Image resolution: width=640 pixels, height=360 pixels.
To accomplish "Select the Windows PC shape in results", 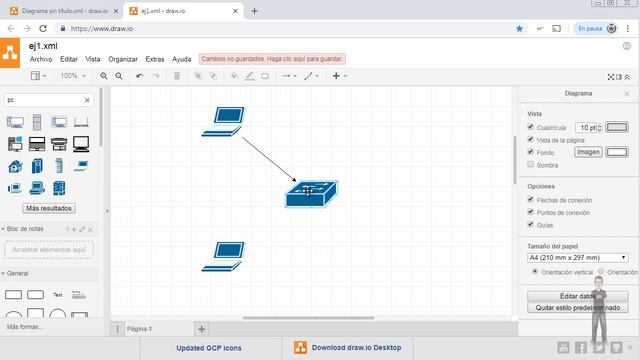I will click(15, 144).
